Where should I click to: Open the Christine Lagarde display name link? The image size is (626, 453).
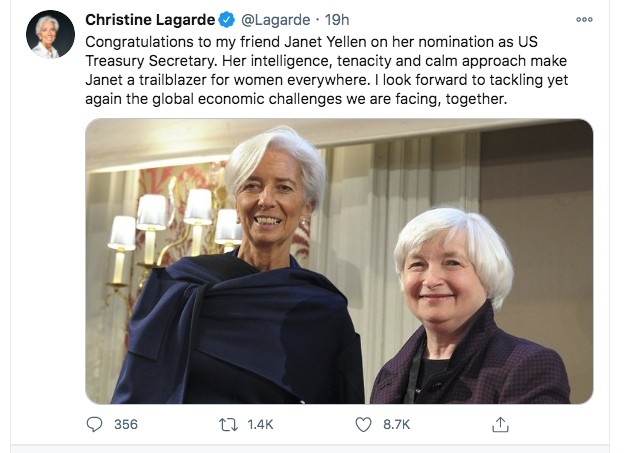[x=150, y=20]
